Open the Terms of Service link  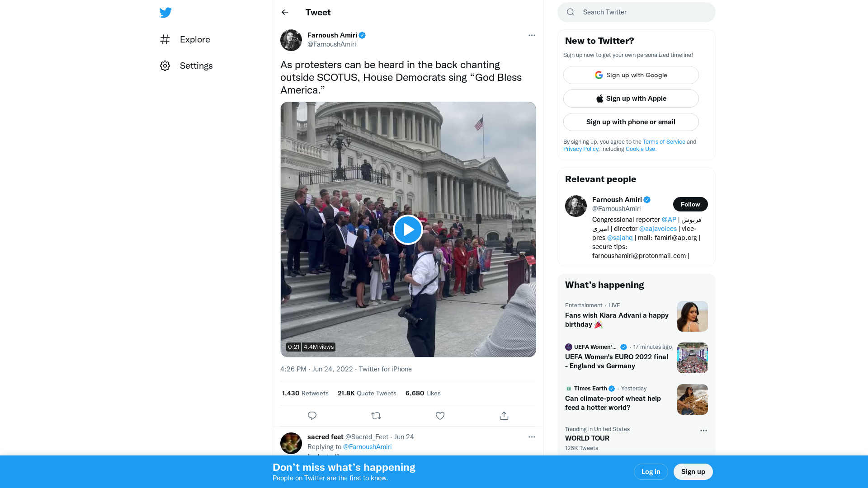coord(664,141)
